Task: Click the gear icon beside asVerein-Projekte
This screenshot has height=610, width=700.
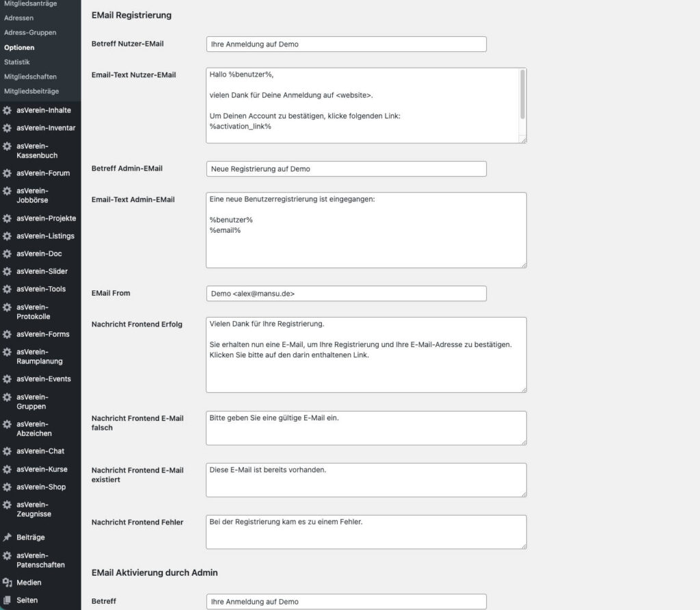Action: 8,219
